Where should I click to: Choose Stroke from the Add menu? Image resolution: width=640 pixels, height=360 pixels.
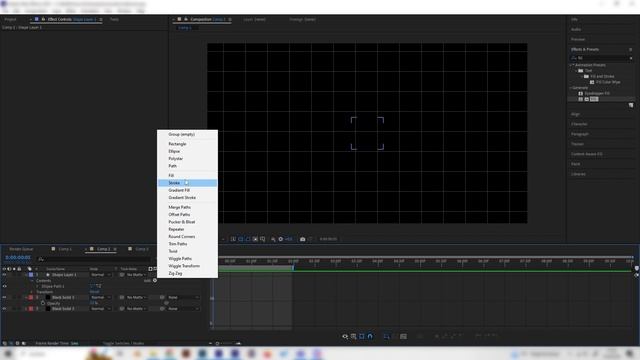(x=187, y=183)
